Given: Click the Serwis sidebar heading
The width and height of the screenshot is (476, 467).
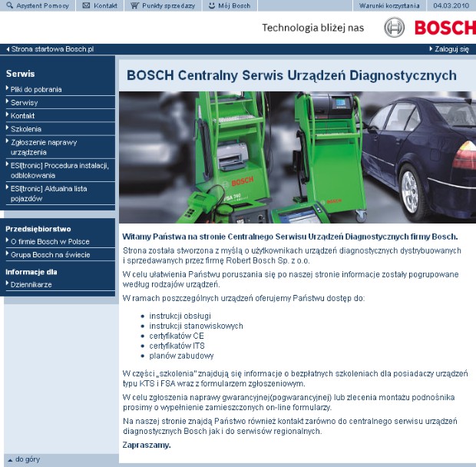Looking at the screenshot, I should (x=20, y=74).
